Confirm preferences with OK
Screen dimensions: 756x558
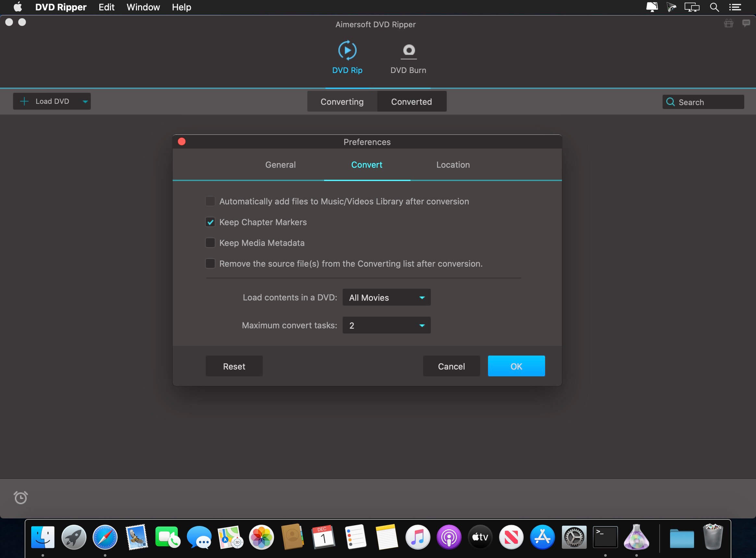coord(516,367)
